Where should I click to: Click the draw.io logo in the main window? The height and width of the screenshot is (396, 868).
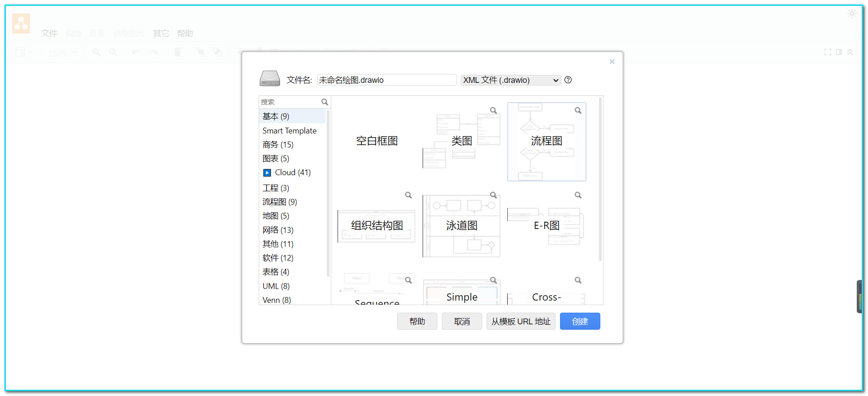[21, 23]
